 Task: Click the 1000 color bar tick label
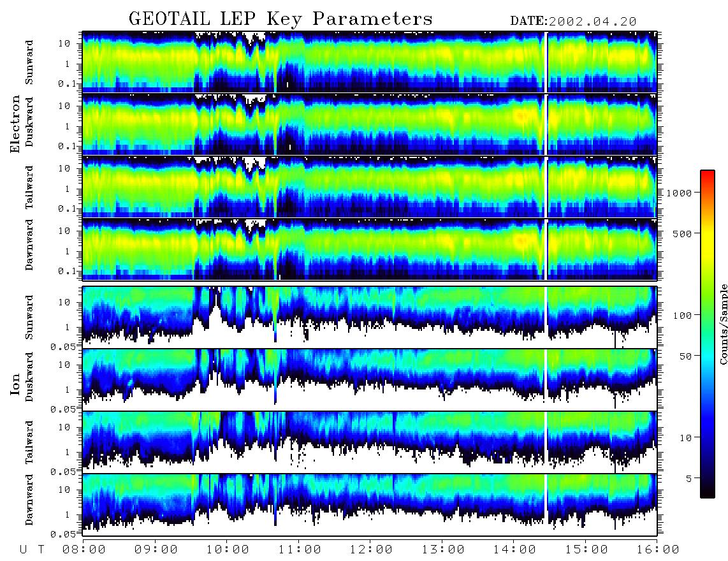[x=679, y=193]
